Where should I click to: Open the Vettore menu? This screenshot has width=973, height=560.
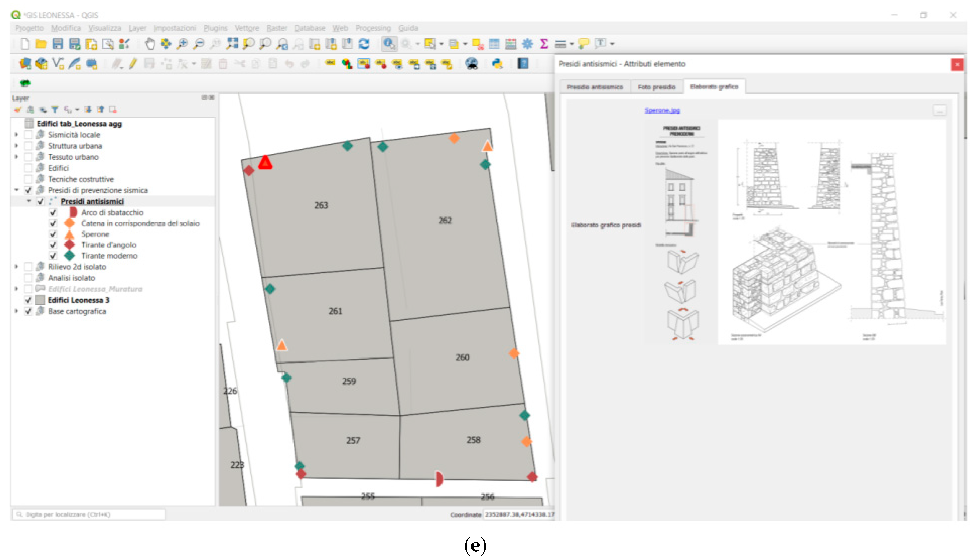coord(247,28)
